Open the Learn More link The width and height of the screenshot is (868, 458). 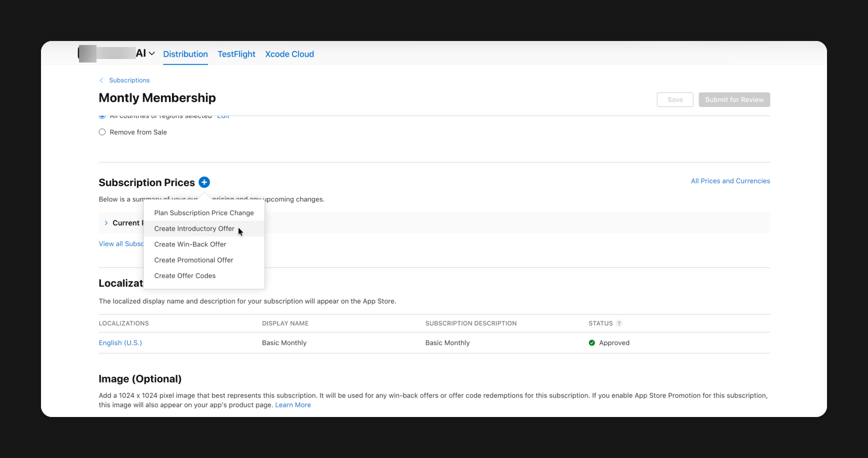pyautogui.click(x=293, y=405)
